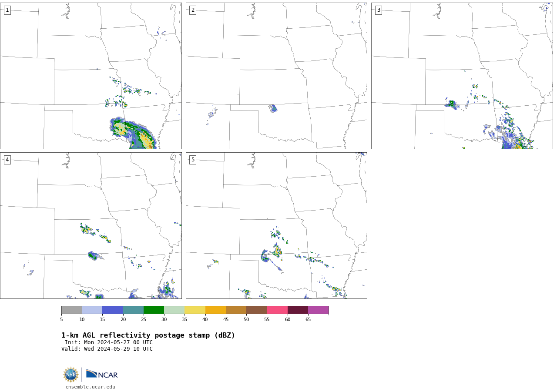The height and width of the screenshot is (392, 557).
Task: Click the panel number 1 label box
Action: click(x=7, y=10)
